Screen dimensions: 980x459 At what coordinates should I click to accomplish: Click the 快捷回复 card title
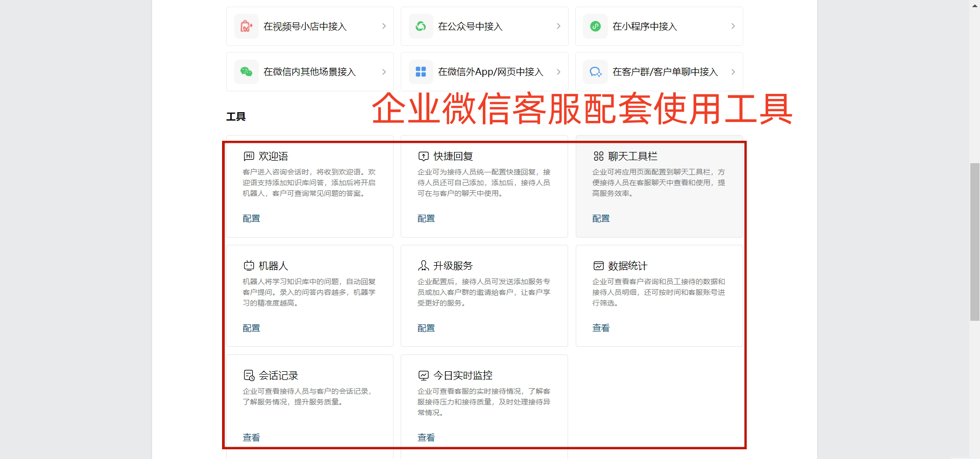pyautogui.click(x=453, y=156)
